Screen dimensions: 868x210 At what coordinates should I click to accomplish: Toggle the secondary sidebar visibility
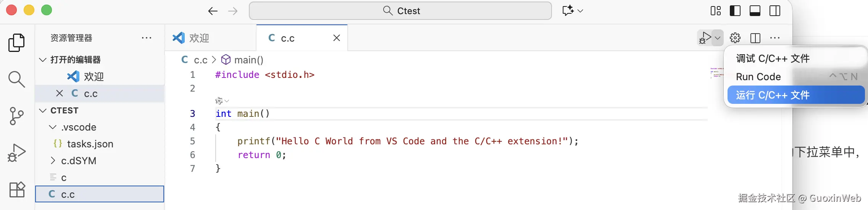click(x=774, y=11)
